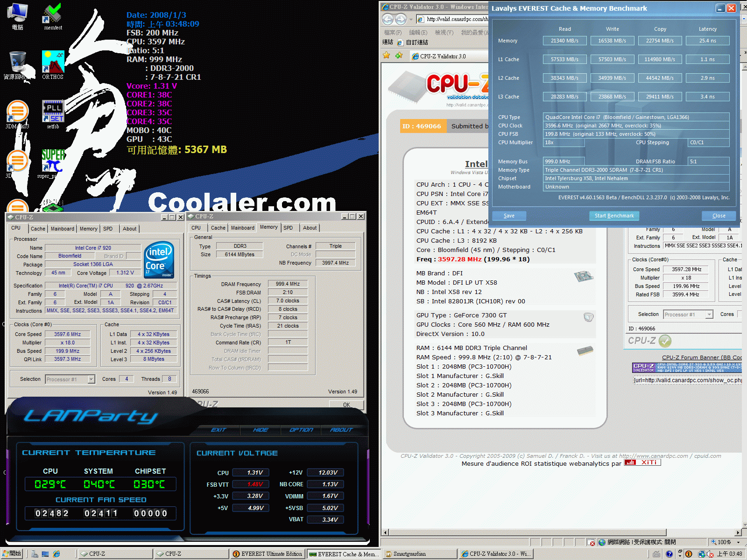Viewport: 747px width, 560px height.
Task: Open the 檔案(F) menu in Internet Explorer
Action: (x=393, y=32)
